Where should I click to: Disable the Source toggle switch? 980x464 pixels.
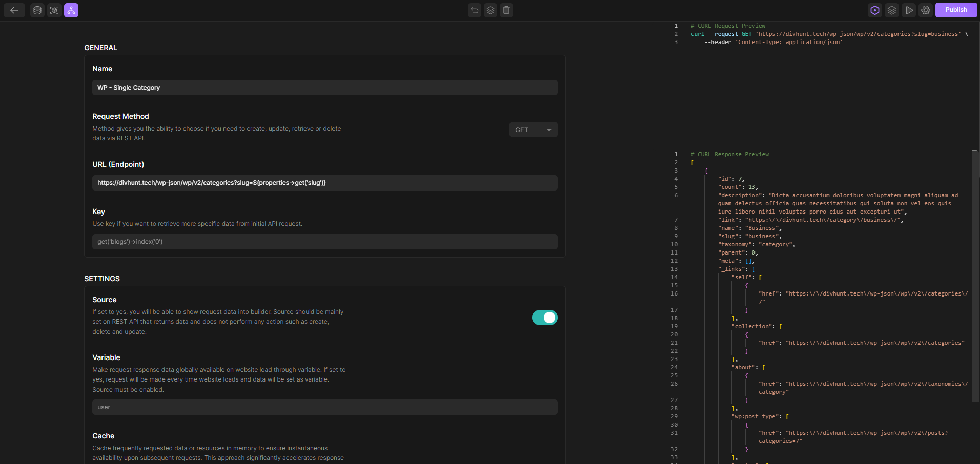click(544, 318)
